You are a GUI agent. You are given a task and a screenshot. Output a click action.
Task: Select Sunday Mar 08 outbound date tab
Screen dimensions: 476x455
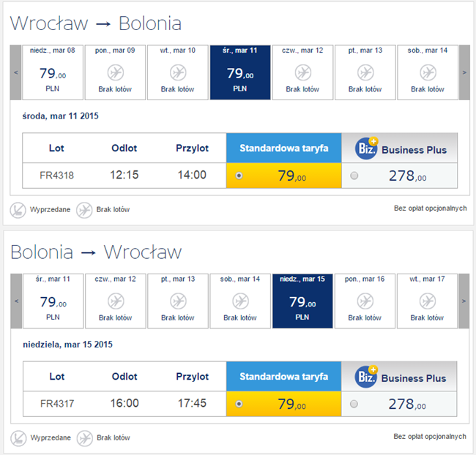tap(53, 72)
